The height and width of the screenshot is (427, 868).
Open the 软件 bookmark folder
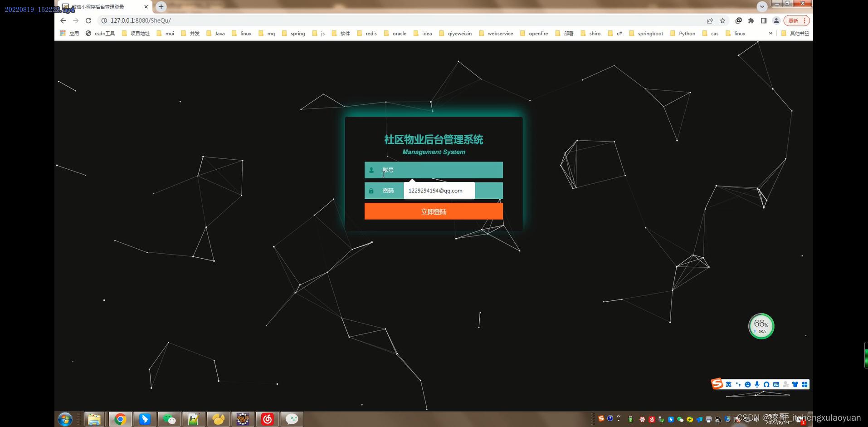coord(341,33)
